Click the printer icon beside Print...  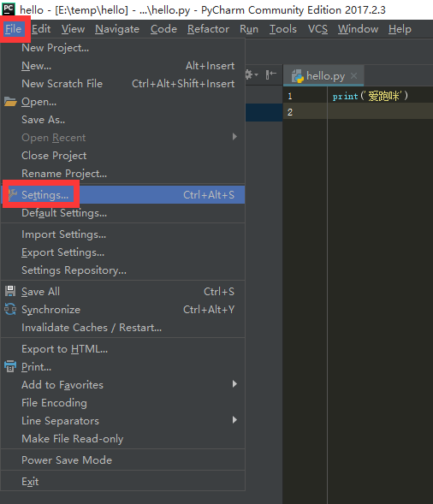pos(10,366)
